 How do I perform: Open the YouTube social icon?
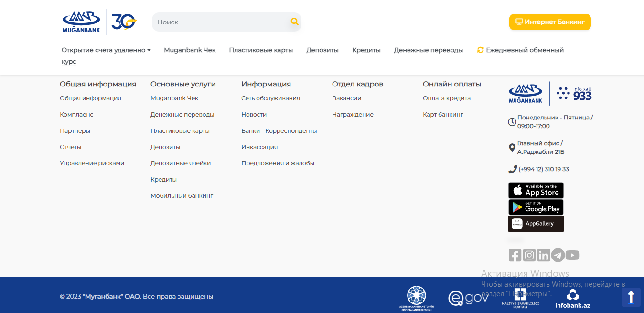click(x=572, y=255)
